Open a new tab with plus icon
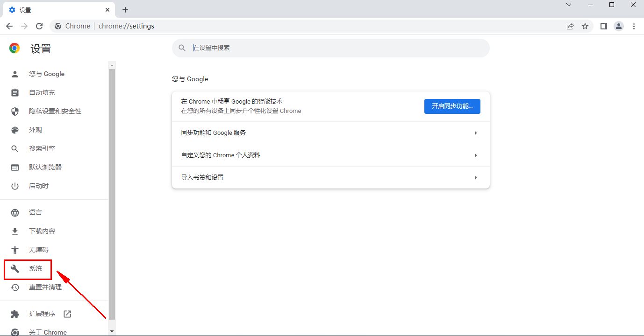644x336 pixels. coord(125,10)
